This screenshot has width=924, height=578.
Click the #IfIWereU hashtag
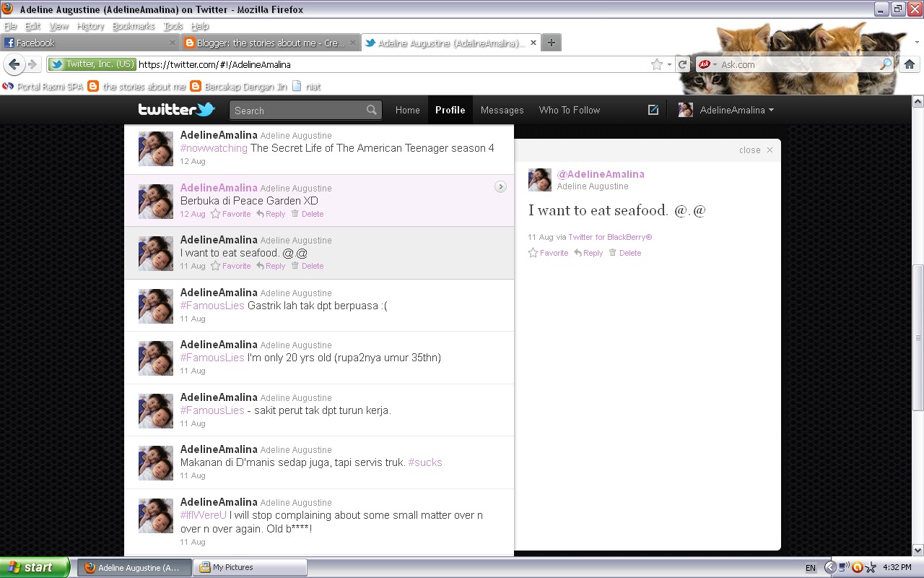(x=204, y=515)
